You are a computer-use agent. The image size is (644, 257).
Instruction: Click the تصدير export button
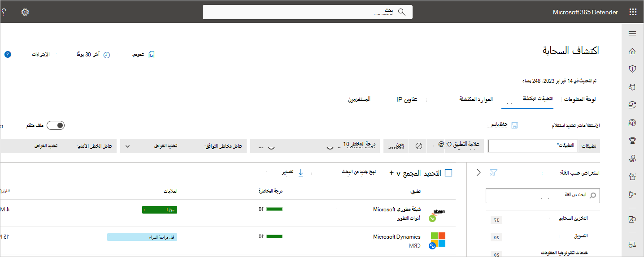[x=287, y=172]
